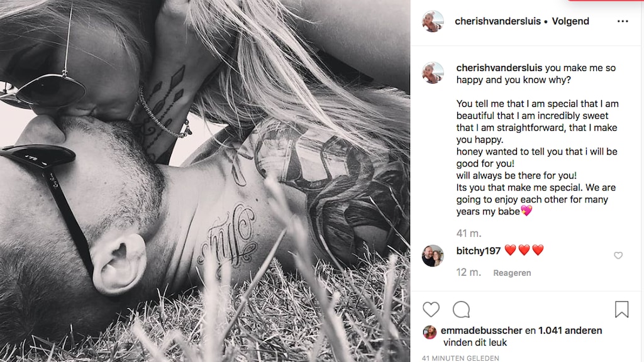Viewport: 644px width, 362px height.
Task: Open the 12 m. comment timestamp
Action: [x=468, y=273]
